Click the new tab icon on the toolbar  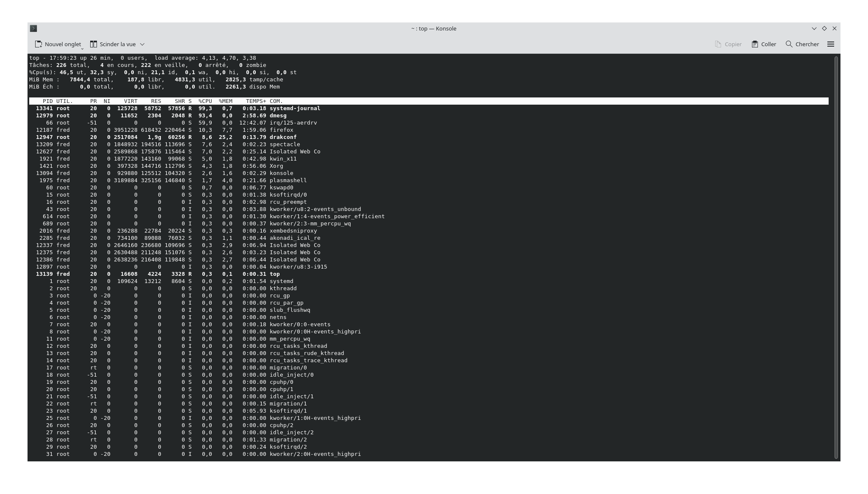pyautogui.click(x=39, y=44)
